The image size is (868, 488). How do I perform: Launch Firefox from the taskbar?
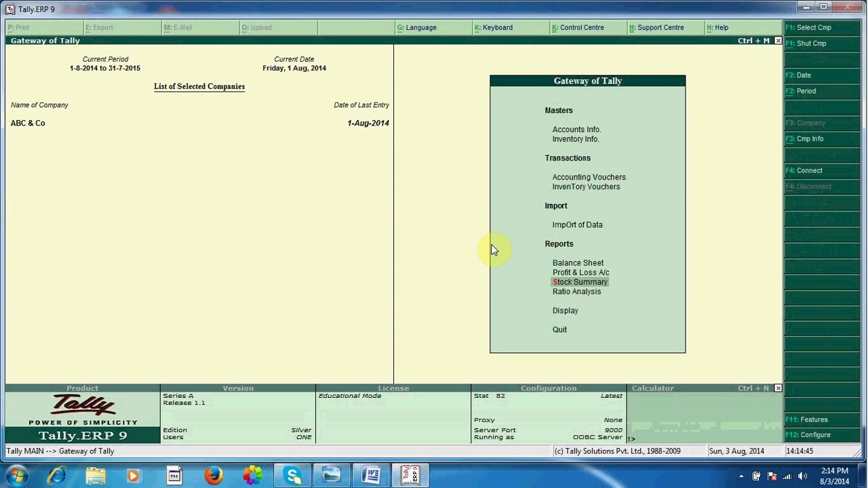point(213,476)
